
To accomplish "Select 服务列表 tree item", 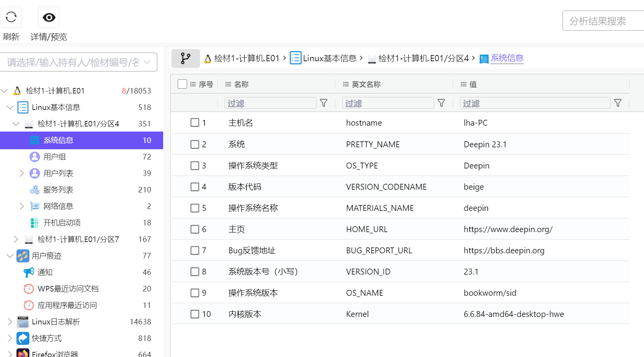I will click(x=82, y=190).
